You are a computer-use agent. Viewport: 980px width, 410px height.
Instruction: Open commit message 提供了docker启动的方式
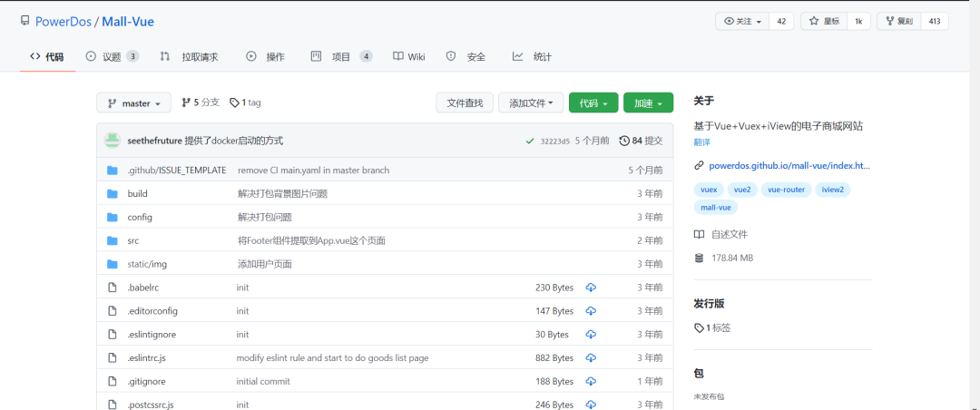pyautogui.click(x=234, y=141)
